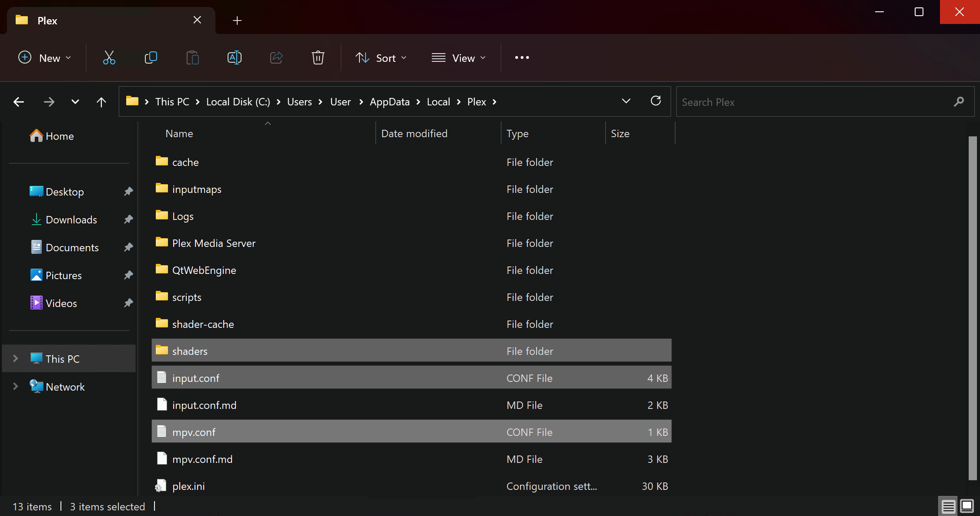The image size is (980, 516).
Task: Click the Delete trash can icon
Action: click(318, 57)
